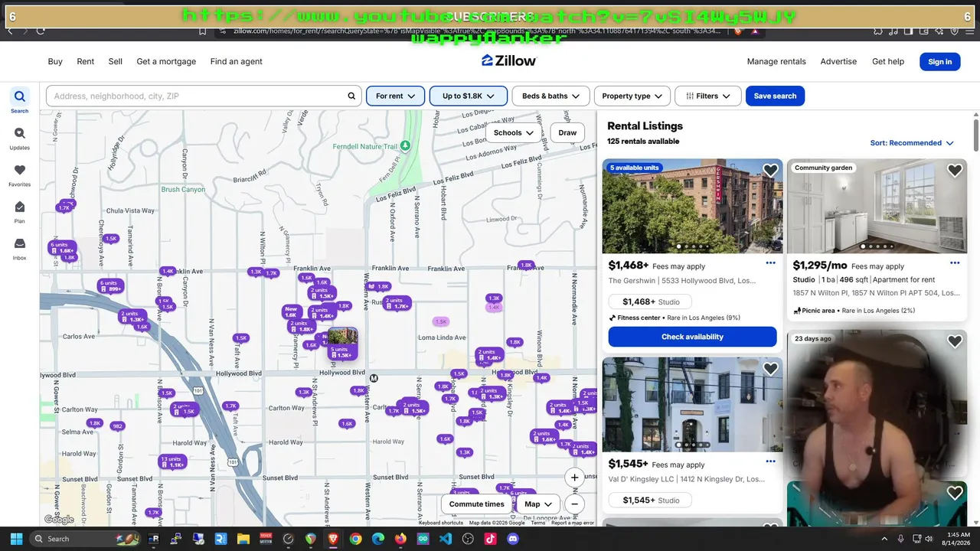980x551 pixels.
Task: Select the $1,545+ Studio unit option
Action: [x=651, y=500]
